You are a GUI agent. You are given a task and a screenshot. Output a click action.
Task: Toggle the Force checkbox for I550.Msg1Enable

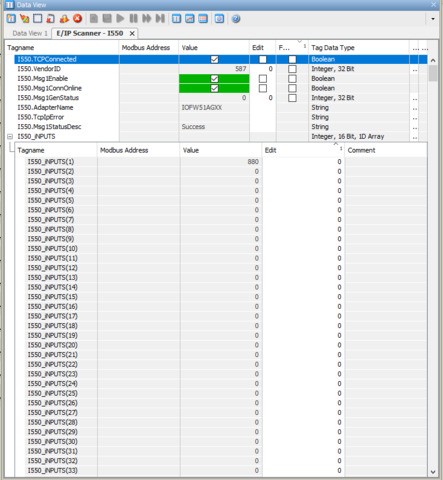coord(292,79)
